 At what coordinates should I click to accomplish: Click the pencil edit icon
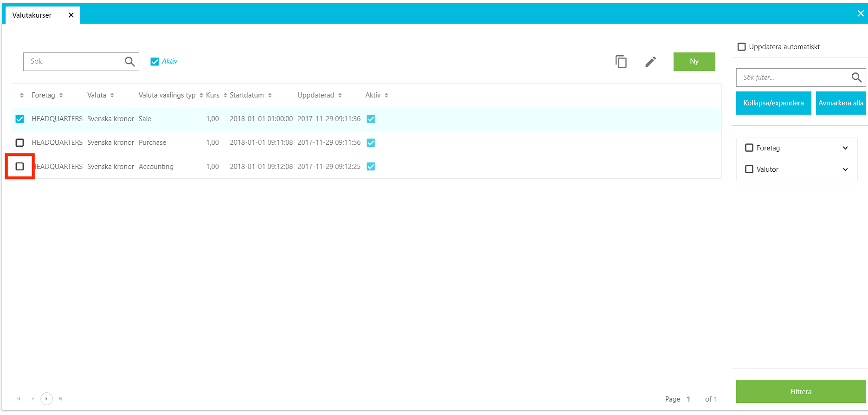pos(650,62)
